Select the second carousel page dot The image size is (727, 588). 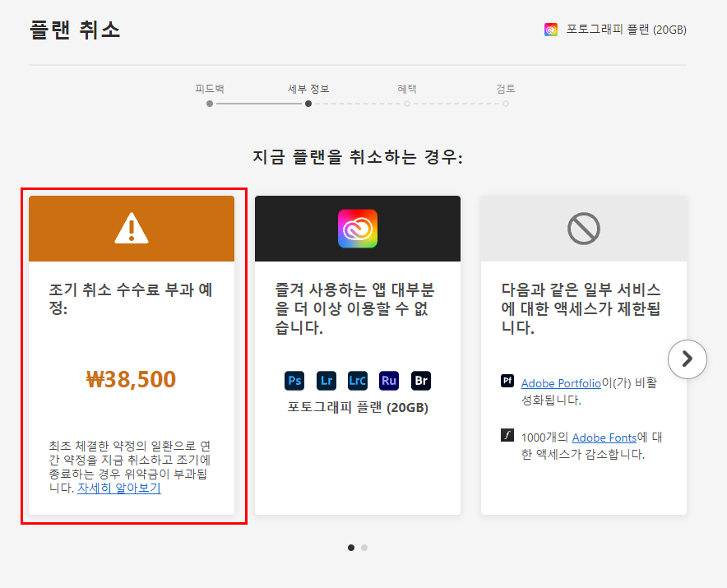(364, 548)
